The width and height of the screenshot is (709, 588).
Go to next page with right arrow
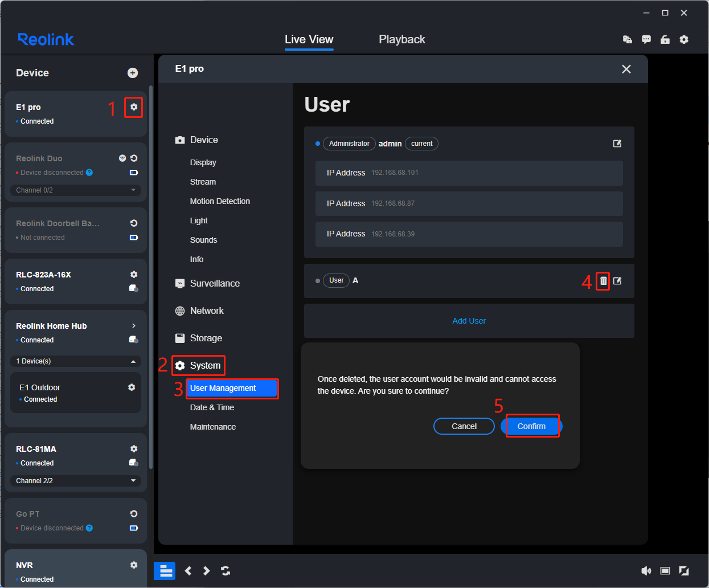(207, 571)
